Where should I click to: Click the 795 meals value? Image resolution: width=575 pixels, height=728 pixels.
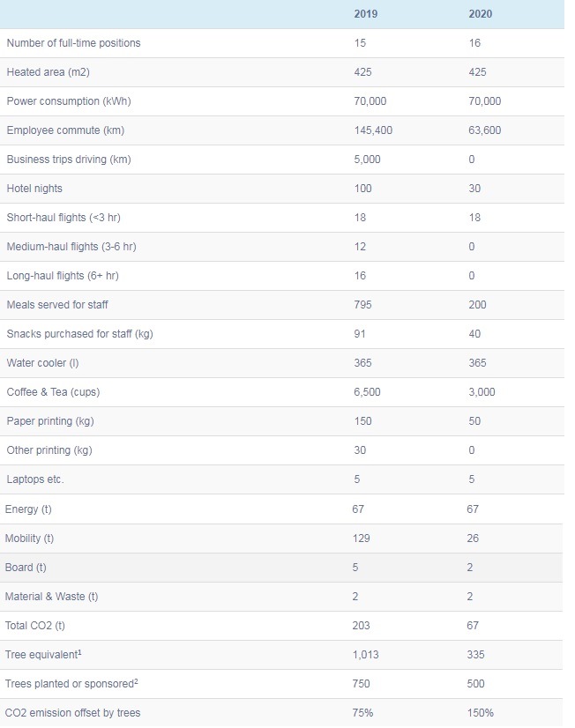point(362,305)
